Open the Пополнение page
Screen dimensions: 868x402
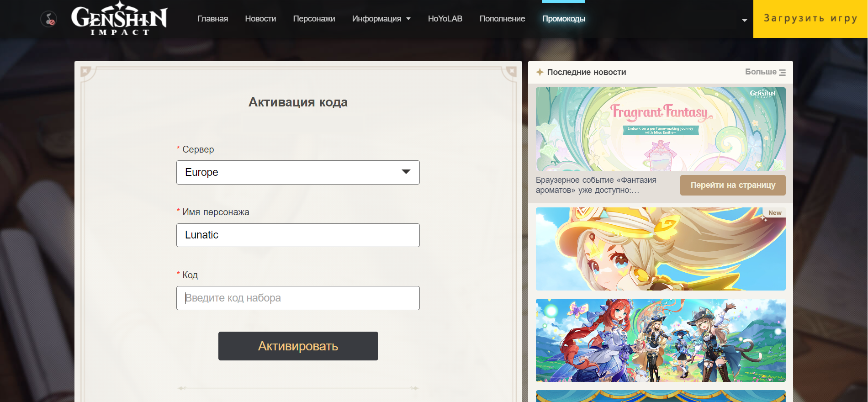(x=502, y=19)
